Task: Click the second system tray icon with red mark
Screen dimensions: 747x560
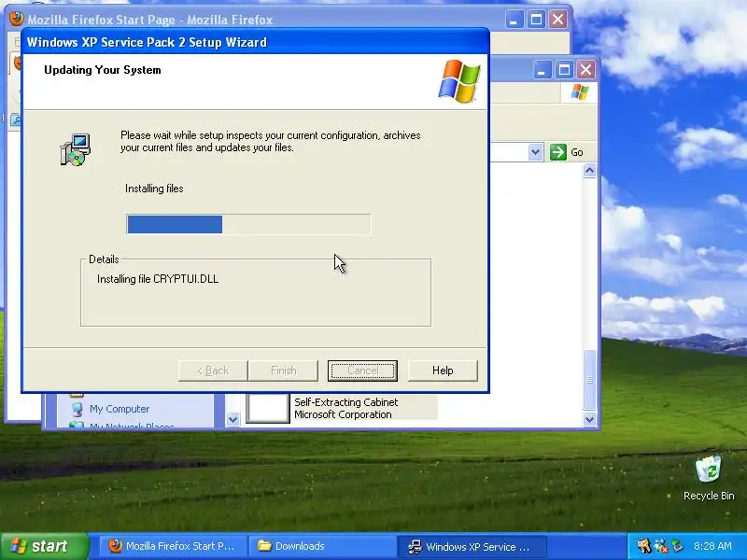Action: coord(660,546)
